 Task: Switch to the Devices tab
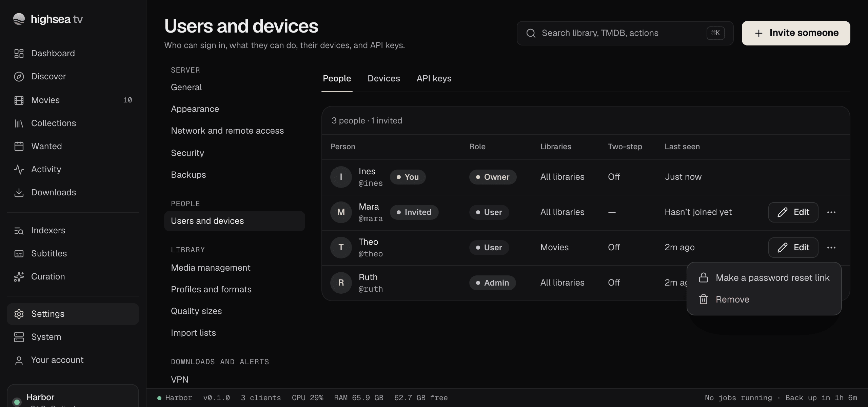(x=384, y=79)
